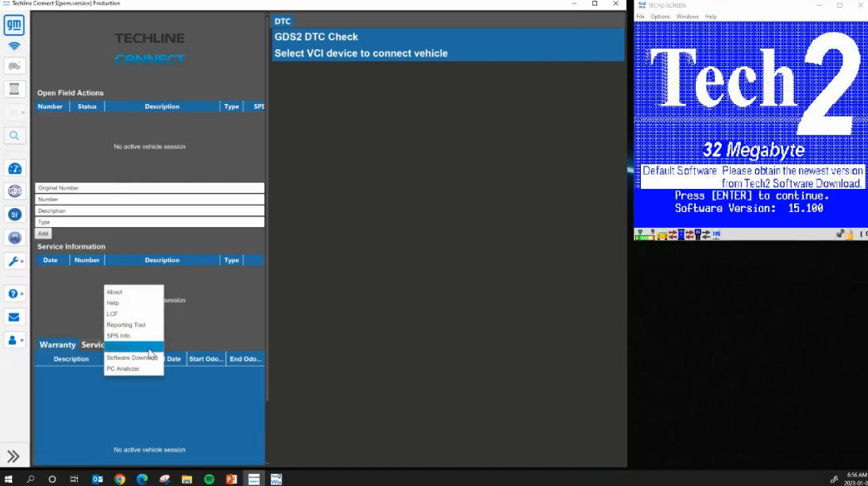Image resolution: width=868 pixels, height=486 pixels.
Task: Click Status column header in Open Field Actions
Action: (x=87, y=106)
